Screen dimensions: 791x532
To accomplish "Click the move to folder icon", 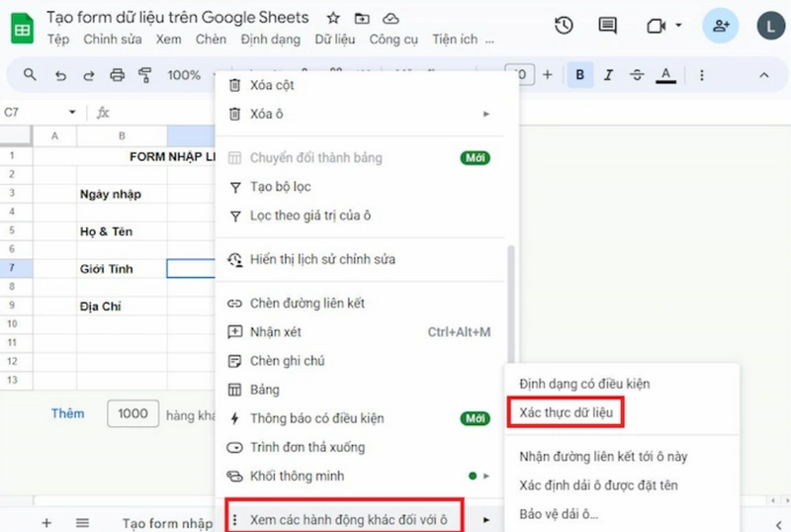I will [x=362, y=19].
